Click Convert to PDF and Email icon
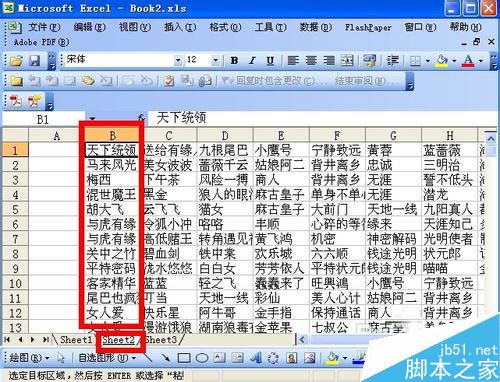The image size is (500, 382). tap(34, 101)
